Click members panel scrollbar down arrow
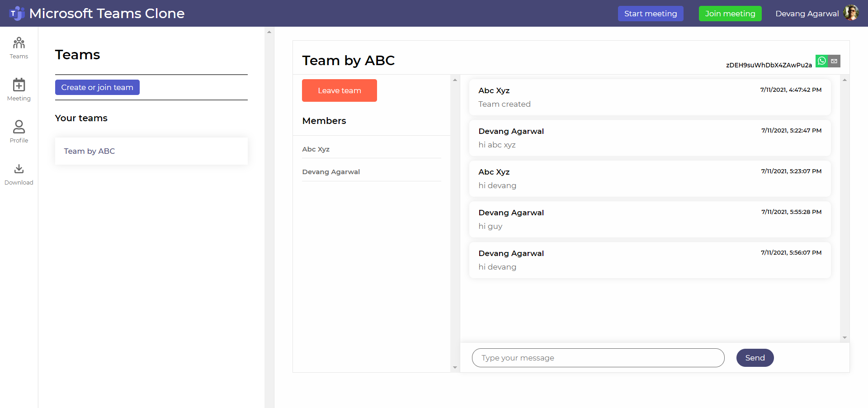This screenshot has width=868, height=408. point(455,368)
